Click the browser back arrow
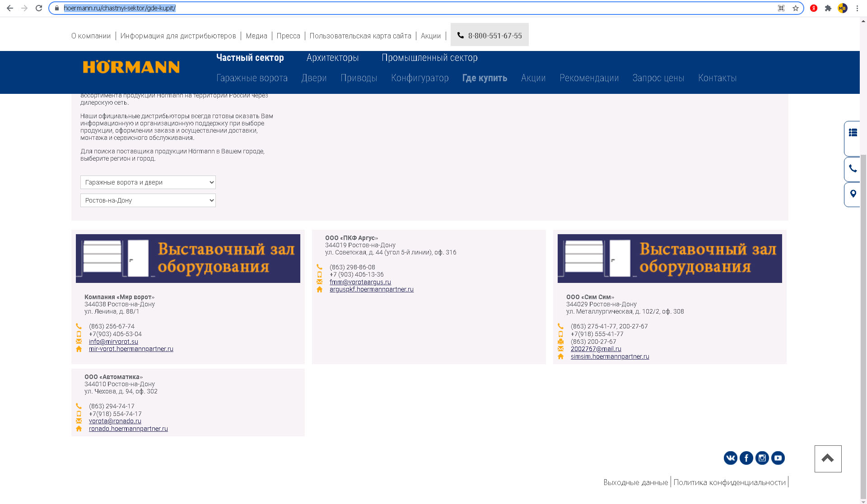 pos(10,8)
